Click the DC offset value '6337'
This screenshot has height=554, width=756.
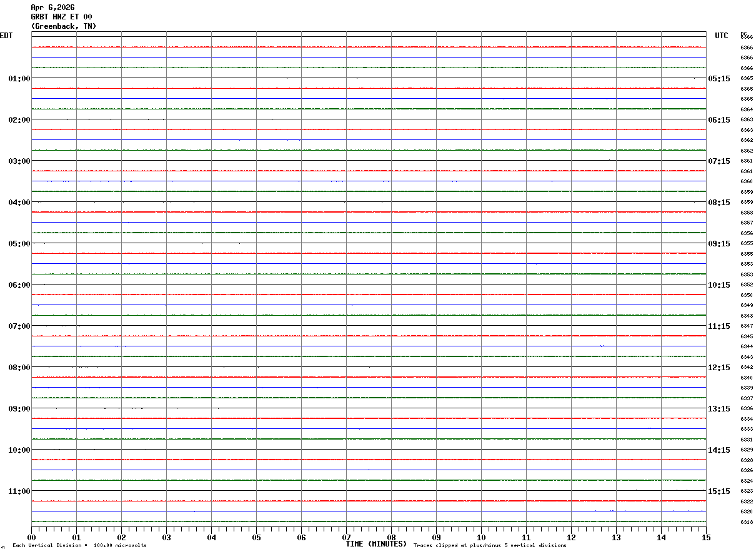(x=747, y=398)
